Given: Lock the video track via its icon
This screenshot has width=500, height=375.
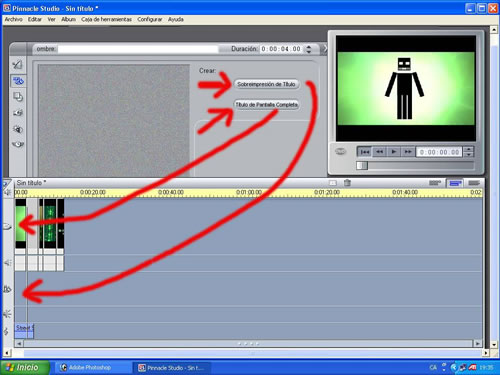Looking at the screenshot, I should 7,227.
